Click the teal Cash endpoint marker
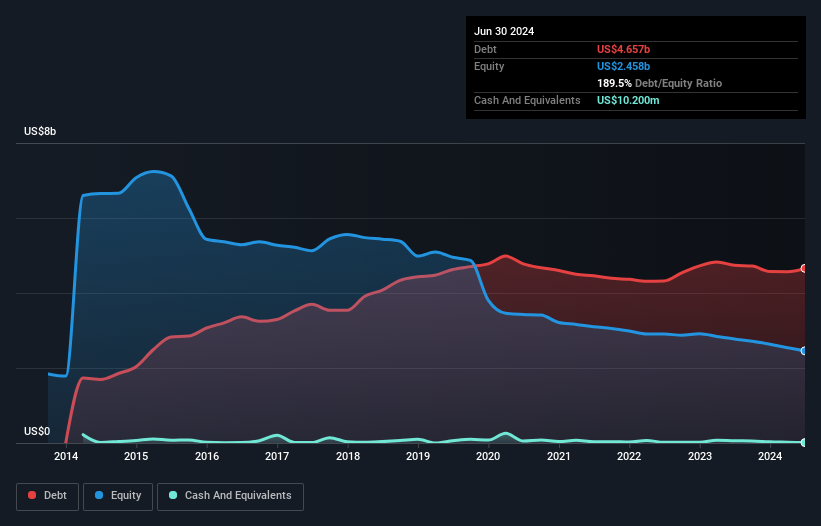 804,442
